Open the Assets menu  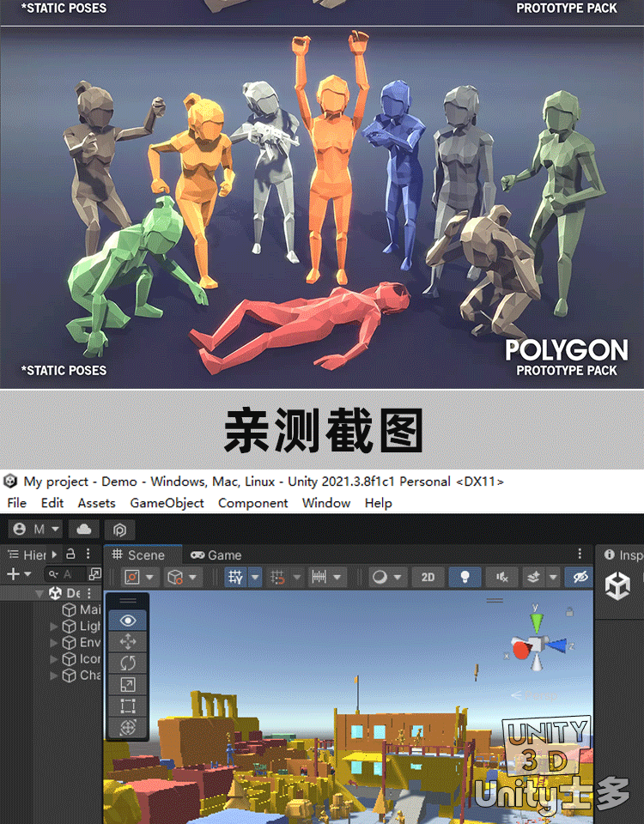click(x=96, y=503)
